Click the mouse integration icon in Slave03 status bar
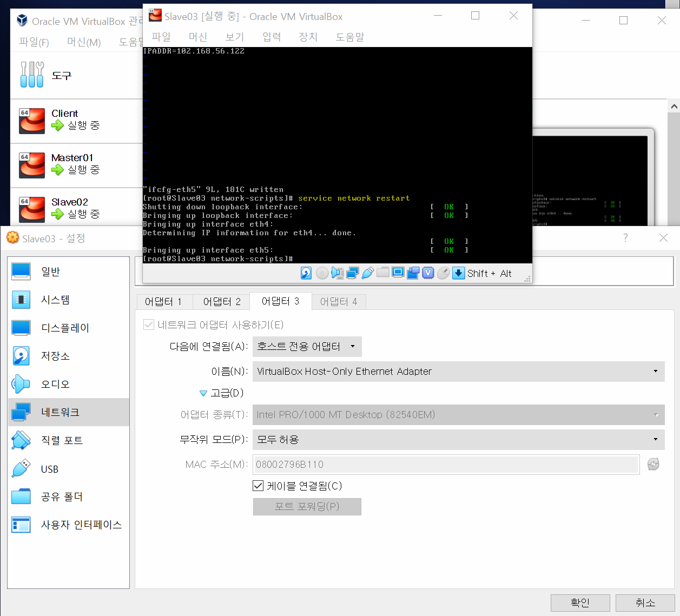This screenshot has height=616, width=680. click(443, 273)
